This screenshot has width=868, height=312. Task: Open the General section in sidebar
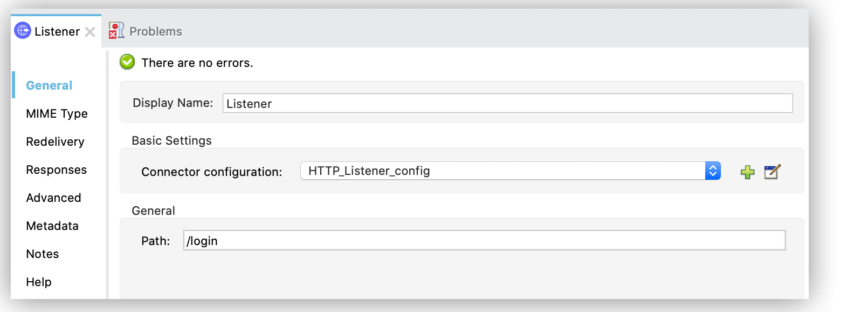[x=49, y=85]
